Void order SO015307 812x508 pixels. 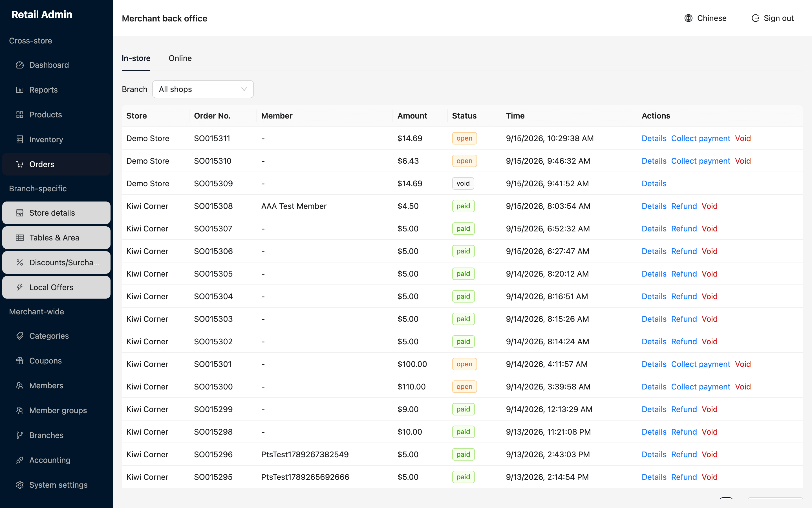coord(710,229)
